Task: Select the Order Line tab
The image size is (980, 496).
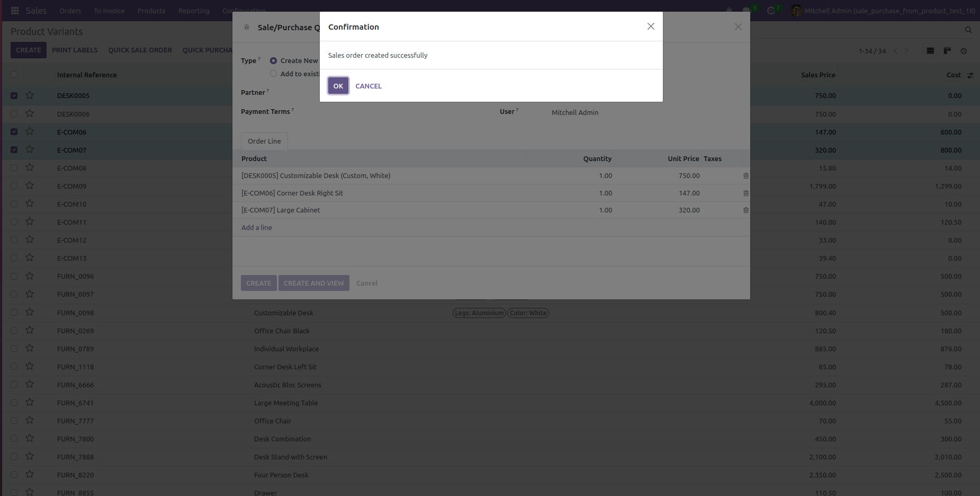Action: tap(264, 141)
